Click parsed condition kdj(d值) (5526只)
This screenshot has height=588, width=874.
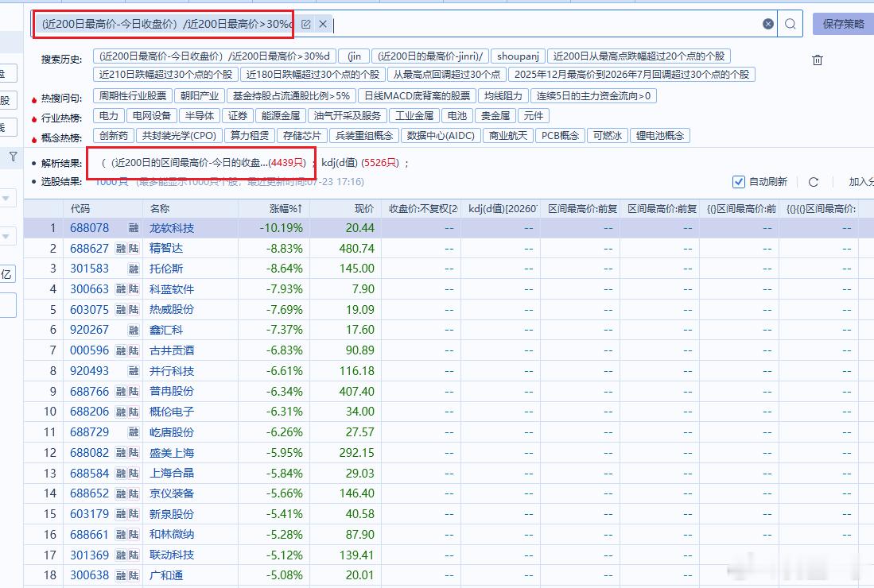pyautogui.click(x=360, y=163)
